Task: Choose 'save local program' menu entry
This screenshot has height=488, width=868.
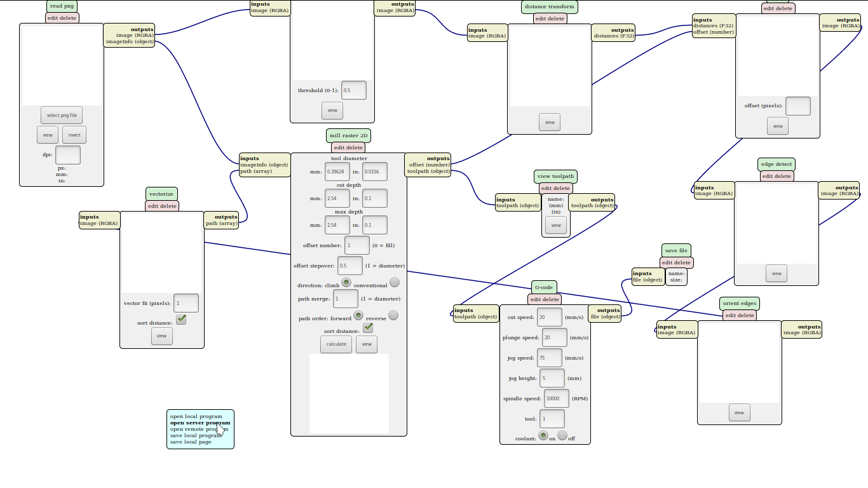Action: 196,435
